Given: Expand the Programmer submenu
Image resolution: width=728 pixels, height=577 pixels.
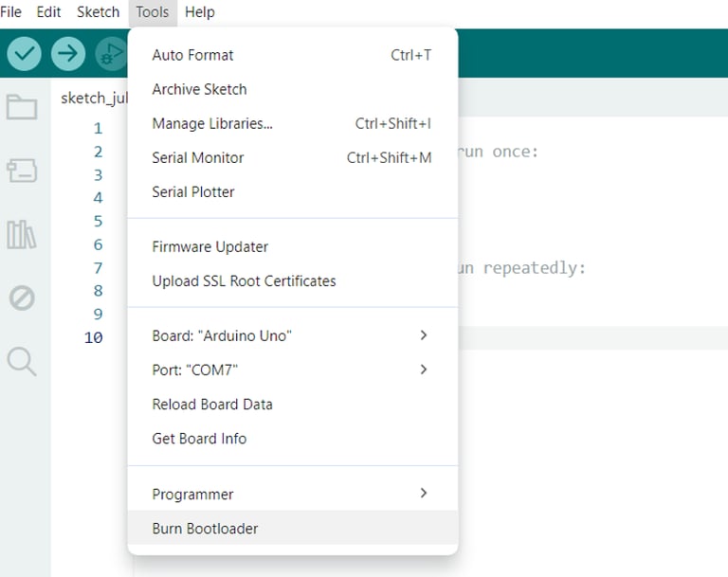Looking at the screenshot, I should 293,494.
